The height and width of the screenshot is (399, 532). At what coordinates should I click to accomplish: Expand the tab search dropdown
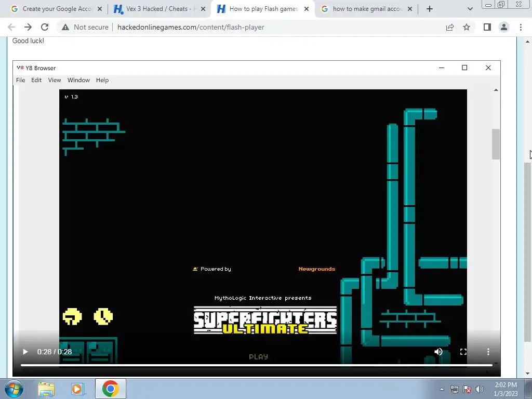tap(470, 9)
